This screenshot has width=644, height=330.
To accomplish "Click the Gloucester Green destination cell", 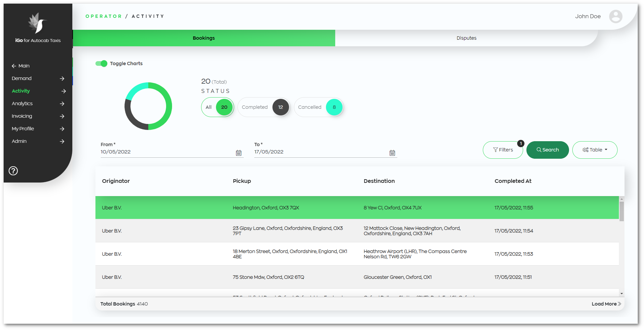I will pyautogui.click(x=398, y=277).
